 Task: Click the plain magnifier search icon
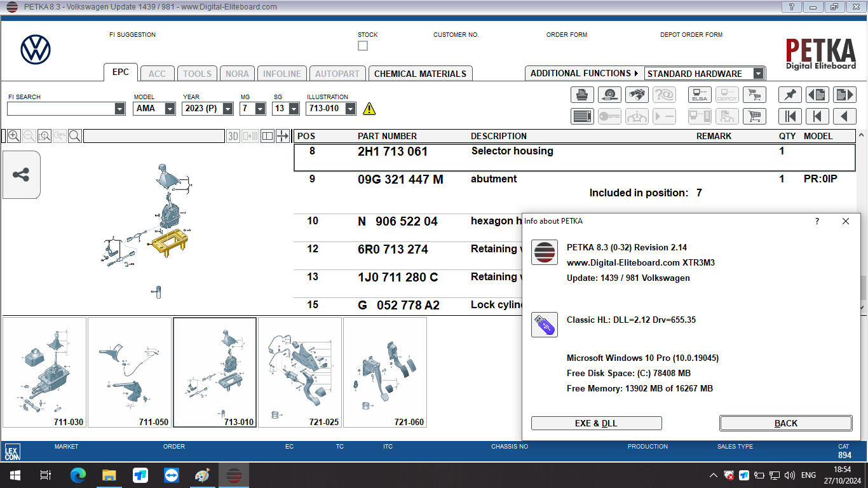click(x=74, y=136)
